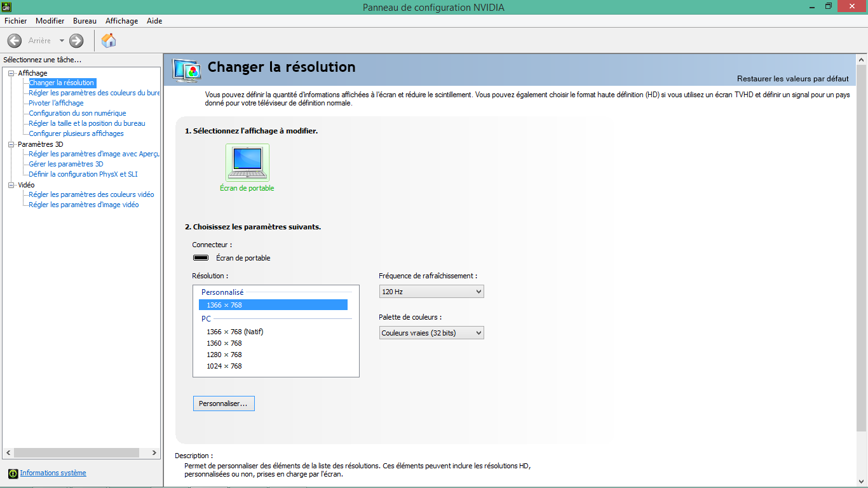The width and height of the screenshot is (868, 488).
Task: Select 1024 × 768 resolution
Action: pyautogui.click(x=224, y=366)
